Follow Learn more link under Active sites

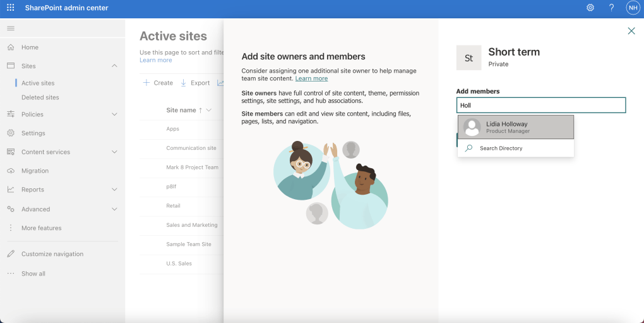point(156,60)
